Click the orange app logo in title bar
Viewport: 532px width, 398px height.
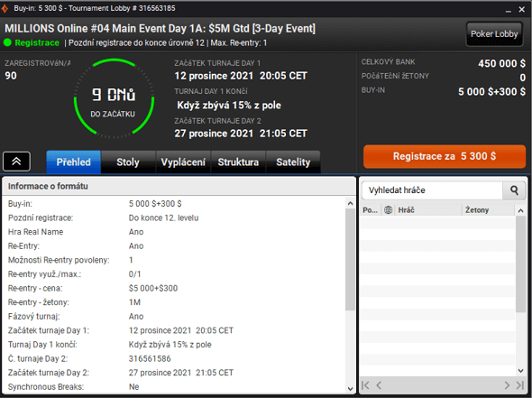pyautogui.click(x=5, y=8)
